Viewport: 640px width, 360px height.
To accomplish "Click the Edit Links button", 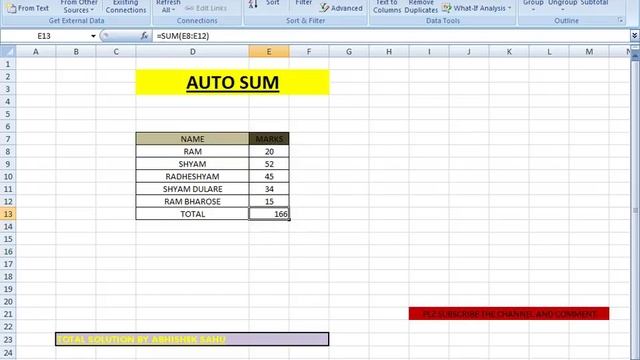I will [x=206, y=8].
